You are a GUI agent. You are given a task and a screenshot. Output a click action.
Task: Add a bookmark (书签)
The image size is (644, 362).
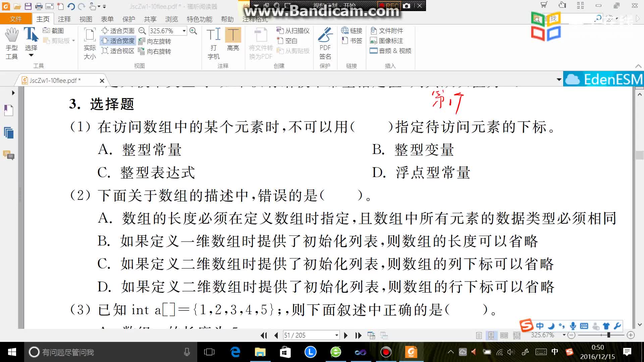(352, 41)
